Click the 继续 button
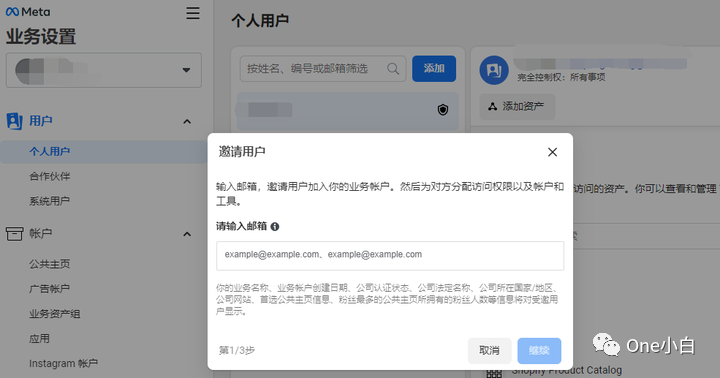Screen dimensions: 720x378 click(539, 351)
